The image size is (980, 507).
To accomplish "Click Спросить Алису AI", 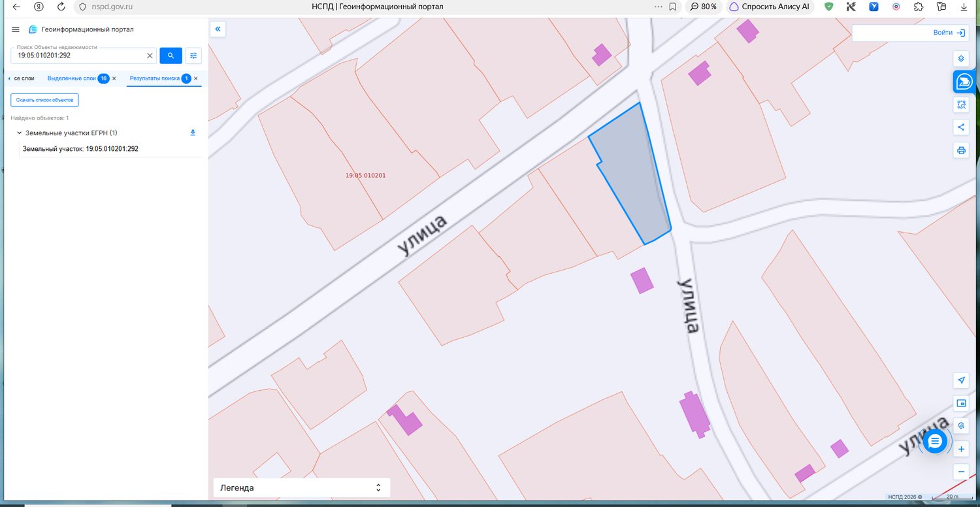I will point(770,7).
